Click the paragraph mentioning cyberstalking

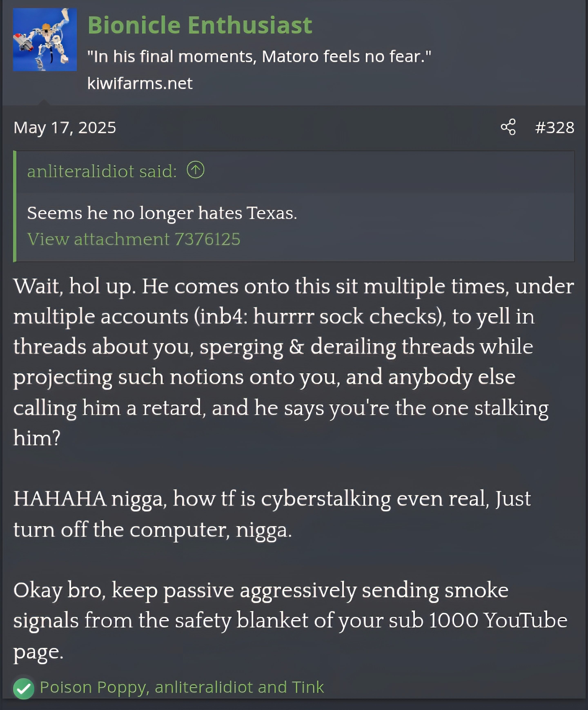point(272,514)
